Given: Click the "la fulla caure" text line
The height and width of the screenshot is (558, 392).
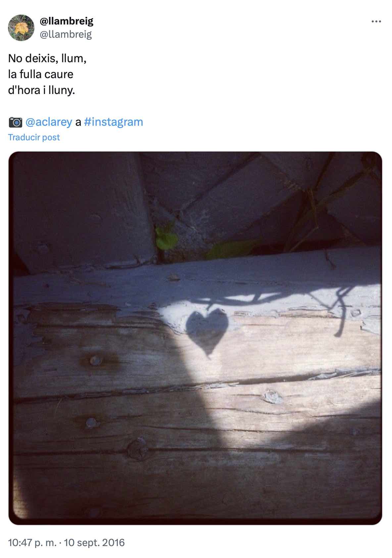Looking at the screenshot, I should pos(41,74).
